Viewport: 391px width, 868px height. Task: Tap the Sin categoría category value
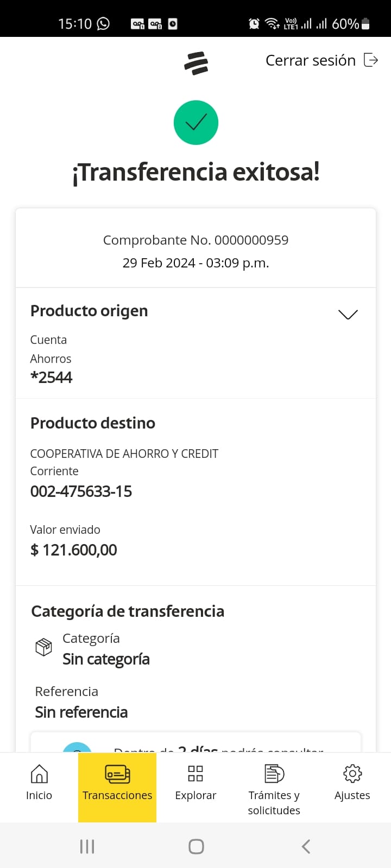[106, 659]
